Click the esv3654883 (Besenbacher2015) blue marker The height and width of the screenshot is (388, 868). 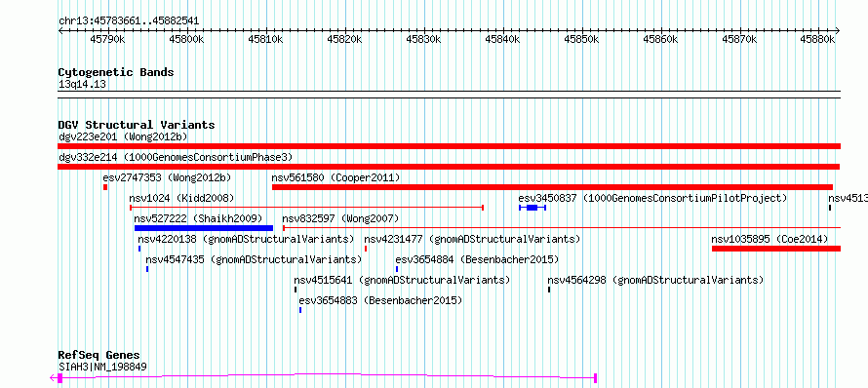tap(300, 310)
